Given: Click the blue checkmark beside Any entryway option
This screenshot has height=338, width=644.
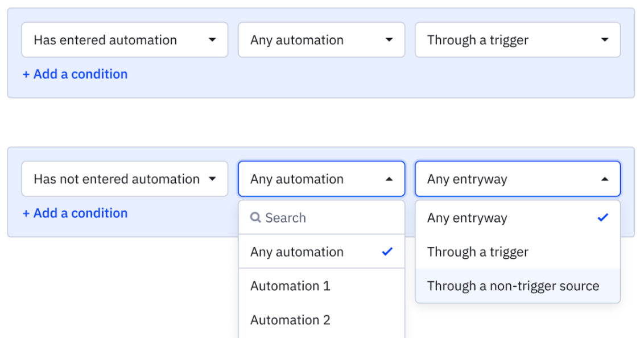Looking at the screenshot, I should [602, 217].
